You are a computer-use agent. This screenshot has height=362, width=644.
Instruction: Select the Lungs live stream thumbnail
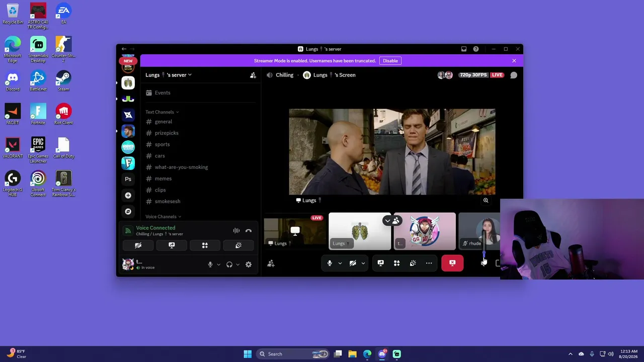295,231
